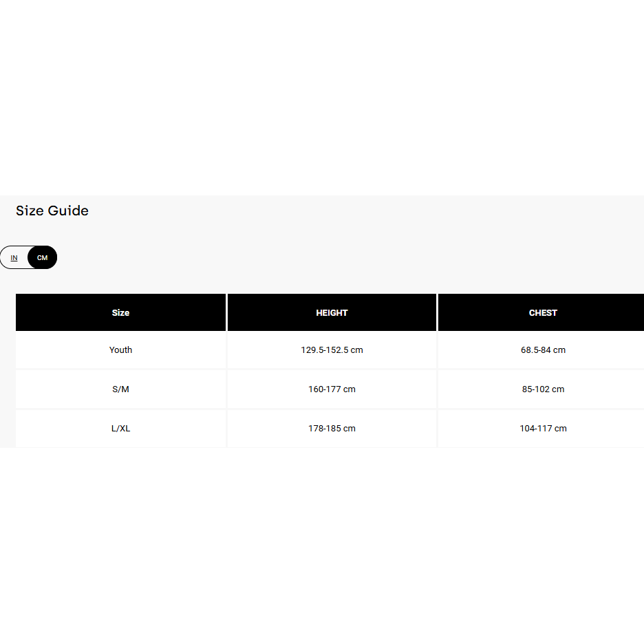This screenshot has height=644, width=644.
Task: Click the gray area right of the unit toggle
Action: tap(344, 257)
